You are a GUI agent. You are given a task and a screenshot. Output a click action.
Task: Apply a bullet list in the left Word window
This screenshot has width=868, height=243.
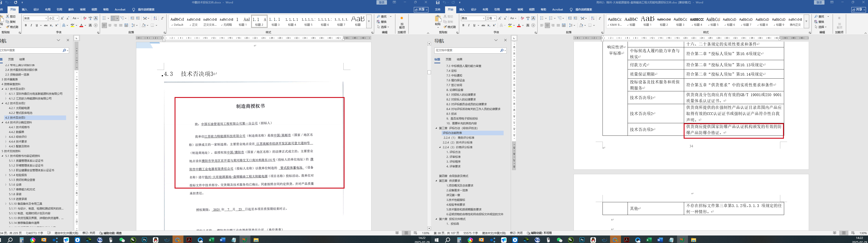coord(104,18)
